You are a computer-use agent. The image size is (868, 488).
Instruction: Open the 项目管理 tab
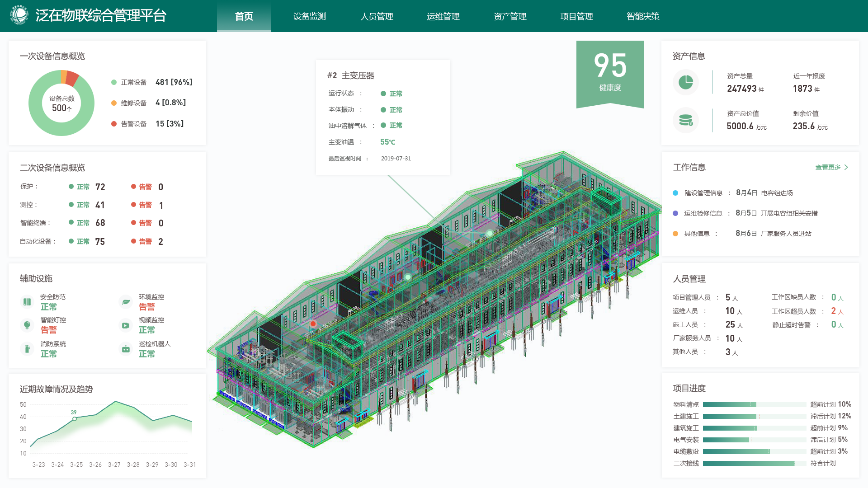576,16
